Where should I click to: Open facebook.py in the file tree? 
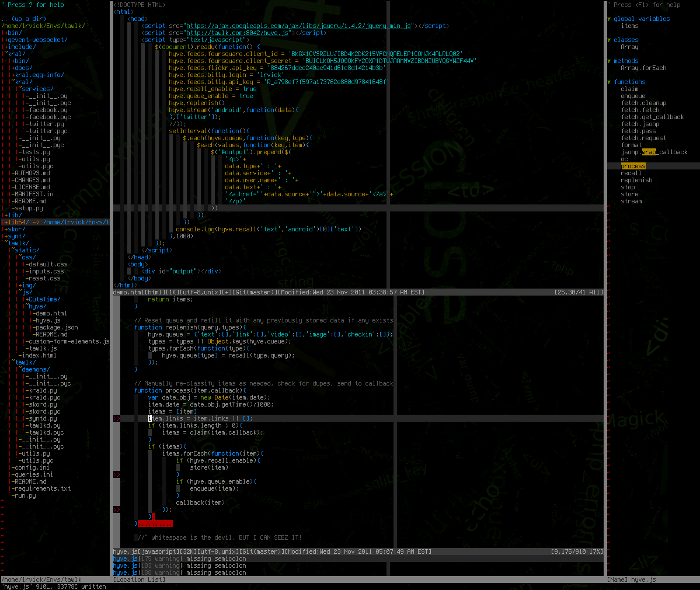pos(48,110)
